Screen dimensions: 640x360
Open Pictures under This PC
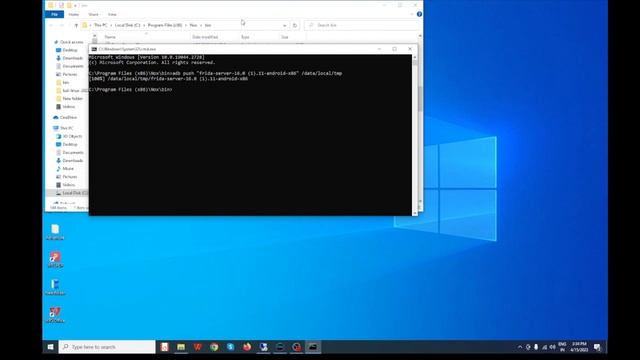pos(70,177)
